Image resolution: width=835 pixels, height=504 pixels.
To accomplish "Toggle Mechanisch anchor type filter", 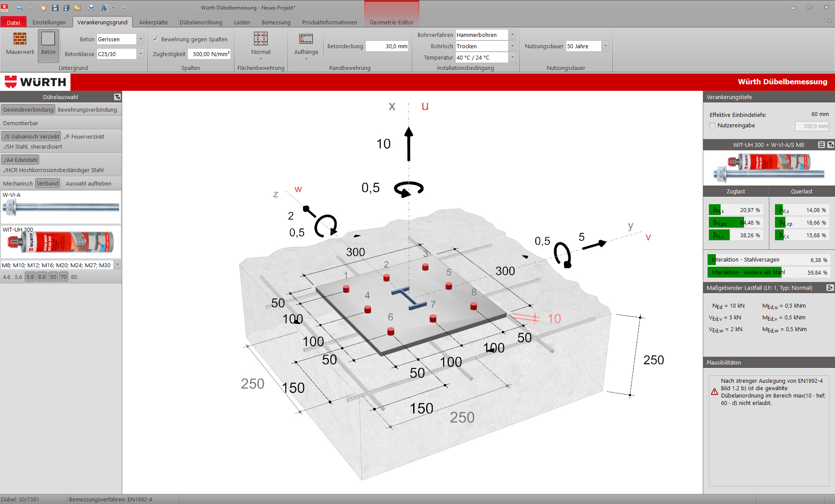I will 18,183.
